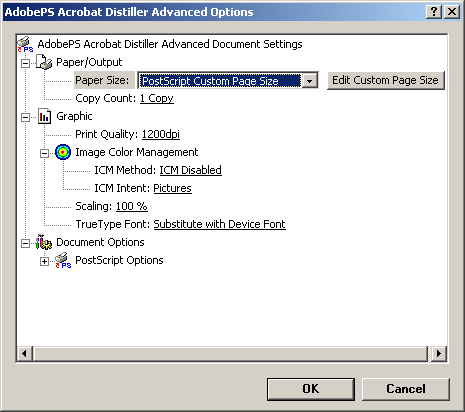Click TrueType Font Substitute with Device Font value
465x412 pixels.
coord(219,224)
